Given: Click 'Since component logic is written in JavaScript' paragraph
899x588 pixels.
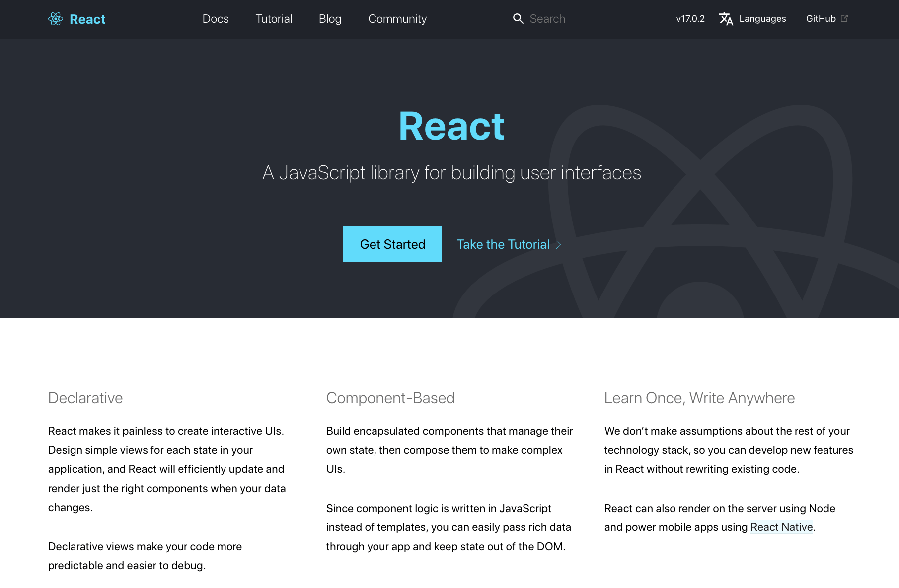Looking at the screenshot, I should 449,527.
